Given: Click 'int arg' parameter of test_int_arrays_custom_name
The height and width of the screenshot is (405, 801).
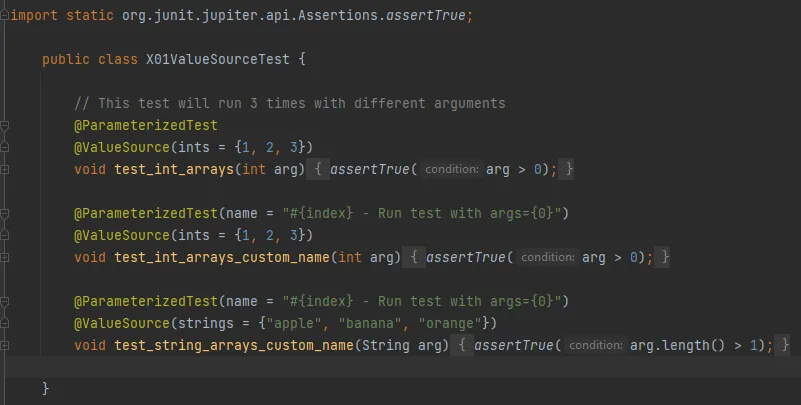Looking at the screenshot, I should point(366,257).
